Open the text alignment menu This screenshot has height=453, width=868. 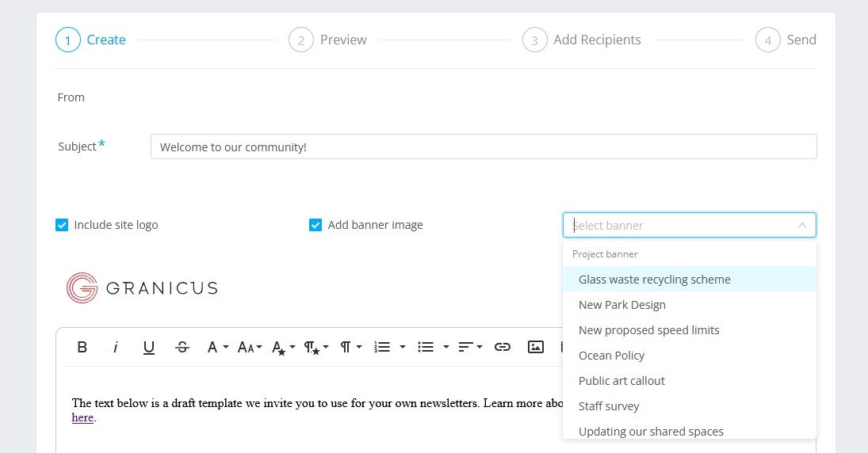point(470,347)
